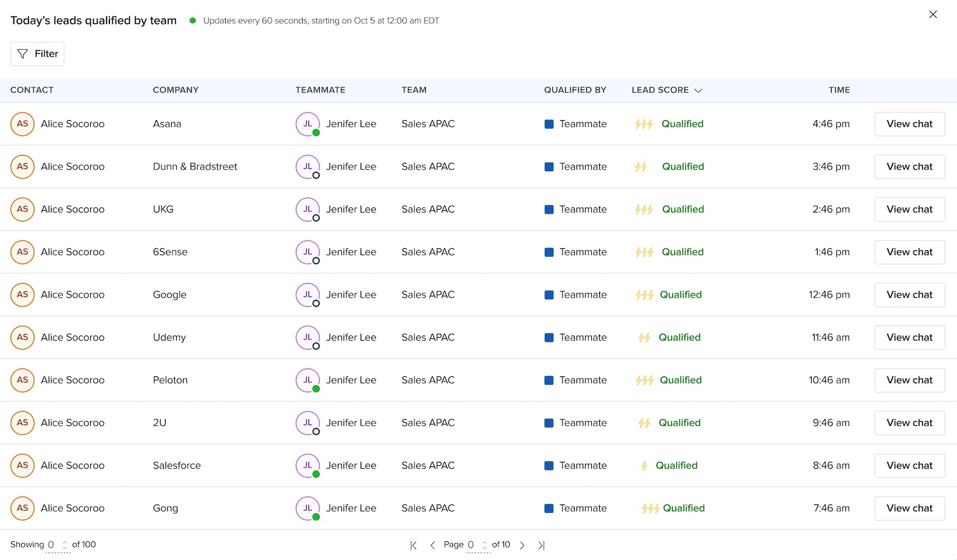Screen dimensions: 957x560
Task: Click JL teammate avatar in Peloton row
Action: [x=308, y=380]
